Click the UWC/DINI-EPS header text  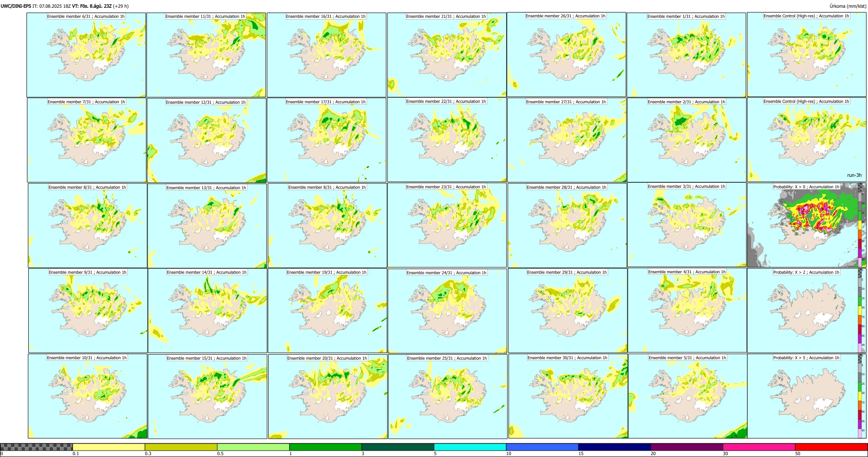click(16, 6)
